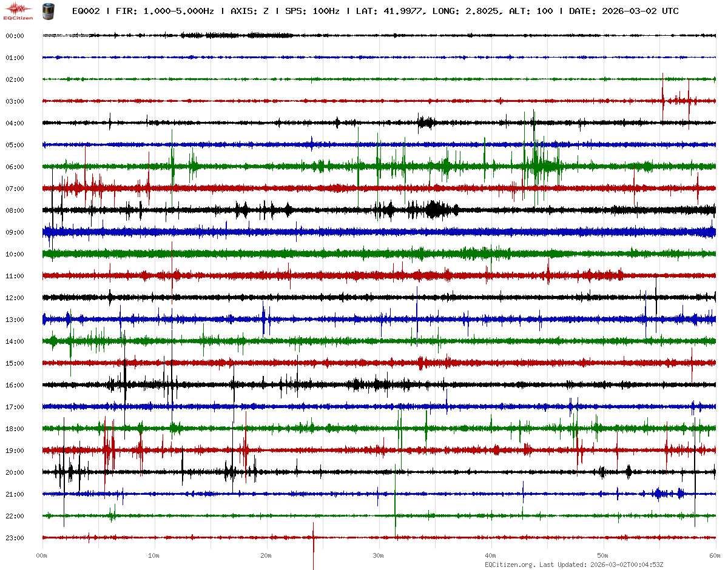Select the 00:00 hour row label

pos(15,36)
